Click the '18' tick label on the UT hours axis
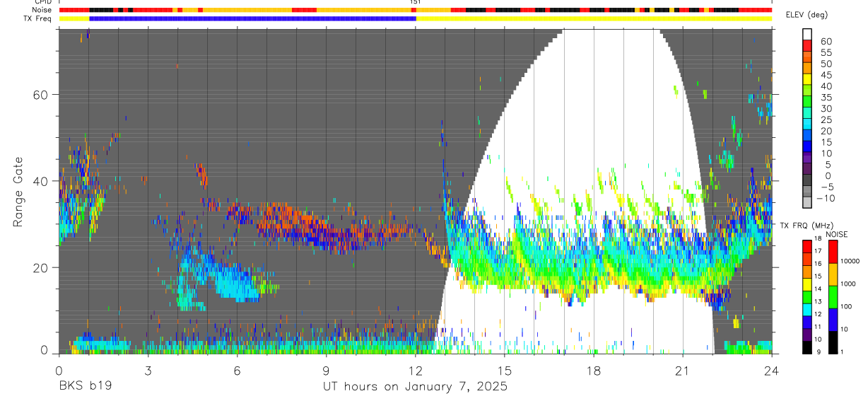 pyautogui.click(x=594, y=369)
